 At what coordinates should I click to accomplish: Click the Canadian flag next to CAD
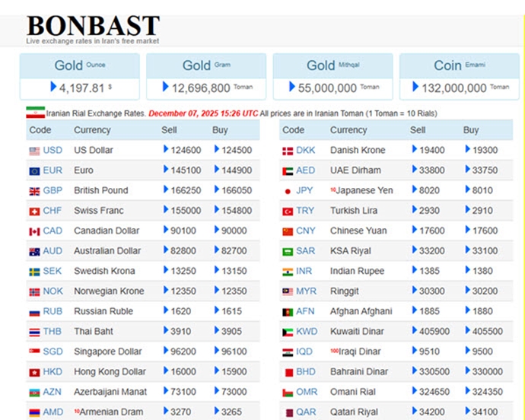coord(34,231)
